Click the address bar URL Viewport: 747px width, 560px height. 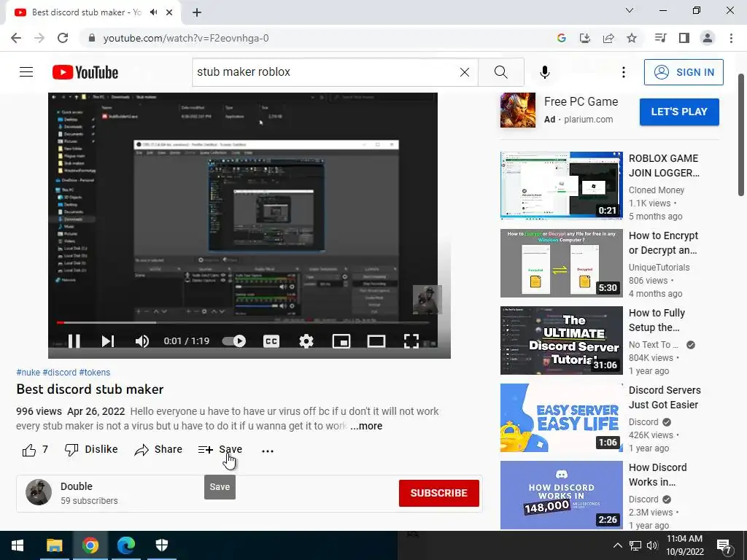(186, 38)
